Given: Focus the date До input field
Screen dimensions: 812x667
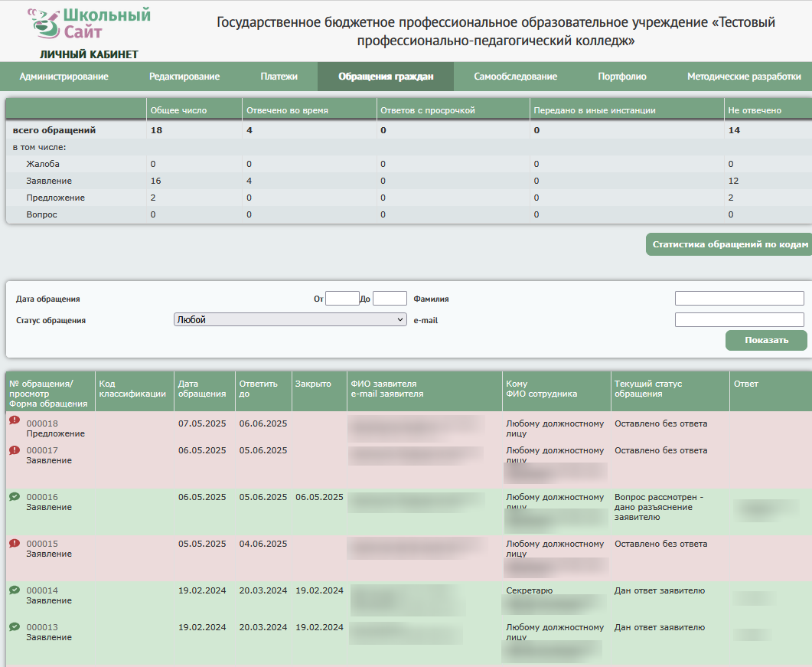Looking at the screenshot, I should click(x=390, y=299).
